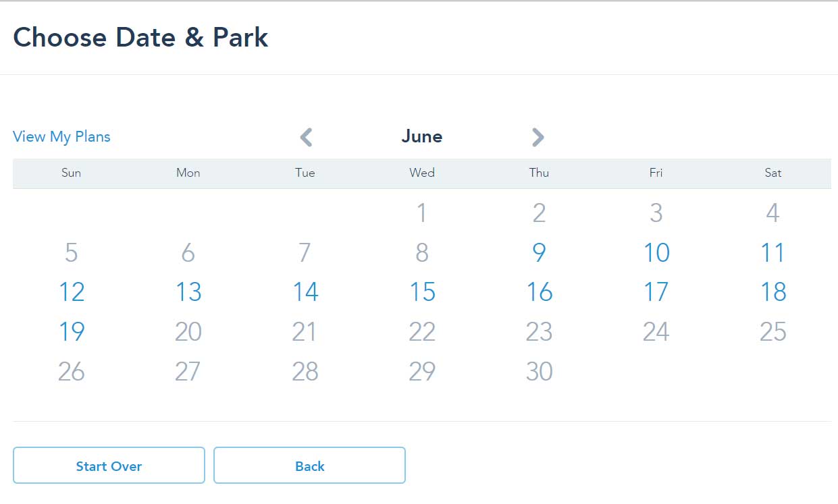Click the greyed-out date 22
This screenshot has height=504, width=838.
422,332
